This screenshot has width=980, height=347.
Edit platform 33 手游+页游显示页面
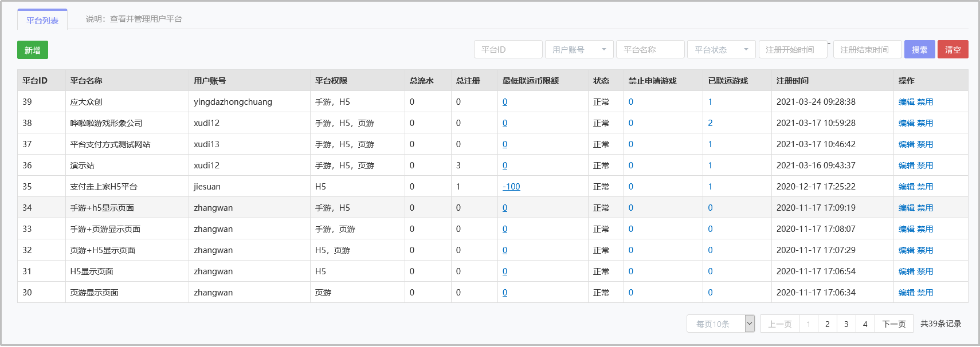(906, 229)
